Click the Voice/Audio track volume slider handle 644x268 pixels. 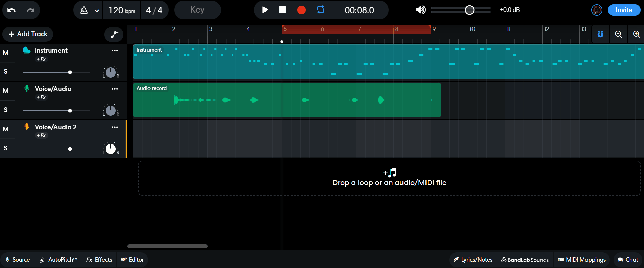click(70, 111)
